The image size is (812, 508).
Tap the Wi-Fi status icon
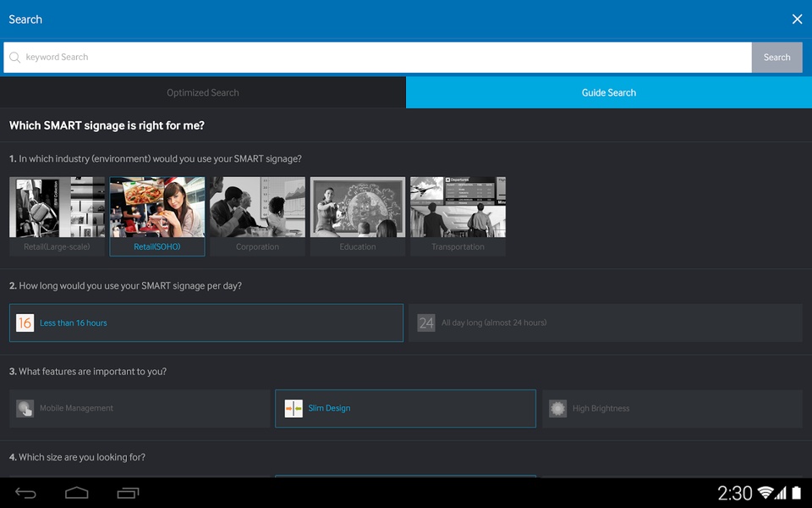pos(765,493)
